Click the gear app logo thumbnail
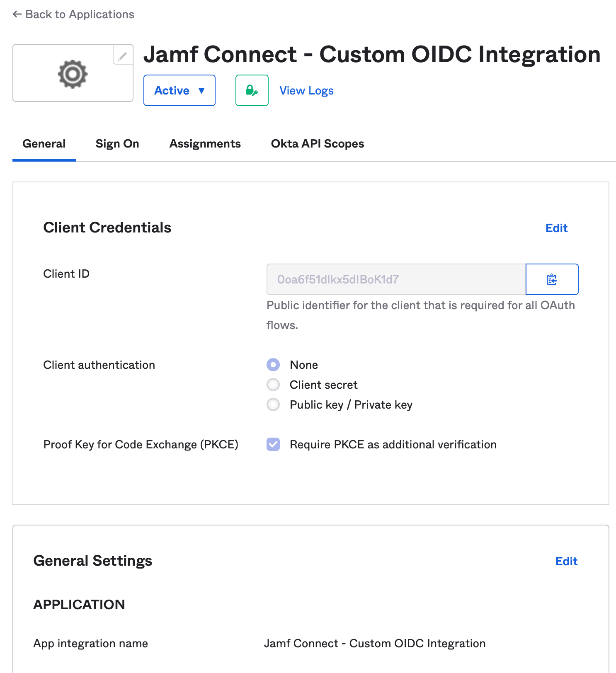 coord(73,74)
